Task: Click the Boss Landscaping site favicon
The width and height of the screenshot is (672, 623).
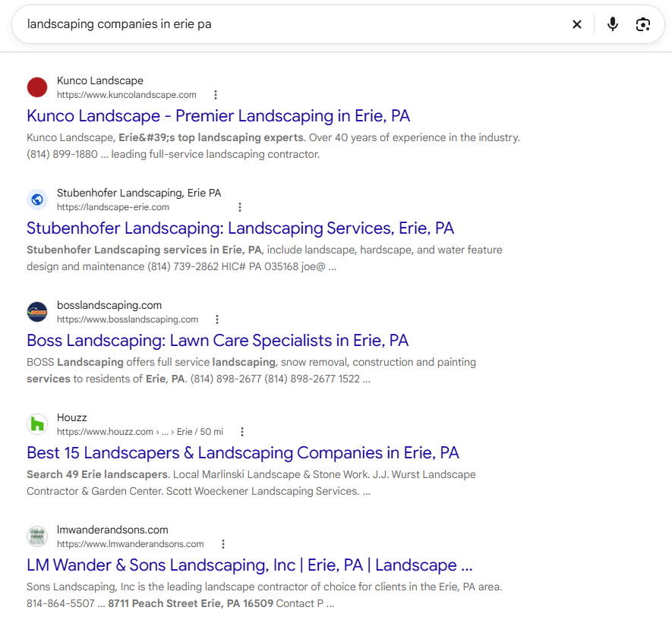Action: click(37, 312)
